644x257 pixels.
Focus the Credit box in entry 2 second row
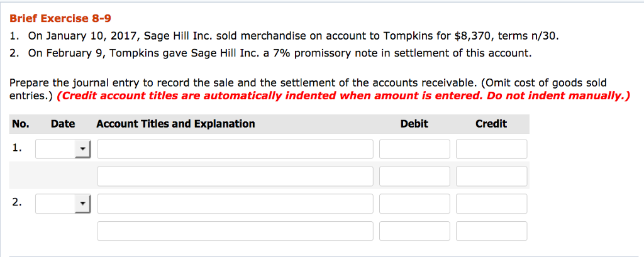pyautogui.click(x=491, y=231)
